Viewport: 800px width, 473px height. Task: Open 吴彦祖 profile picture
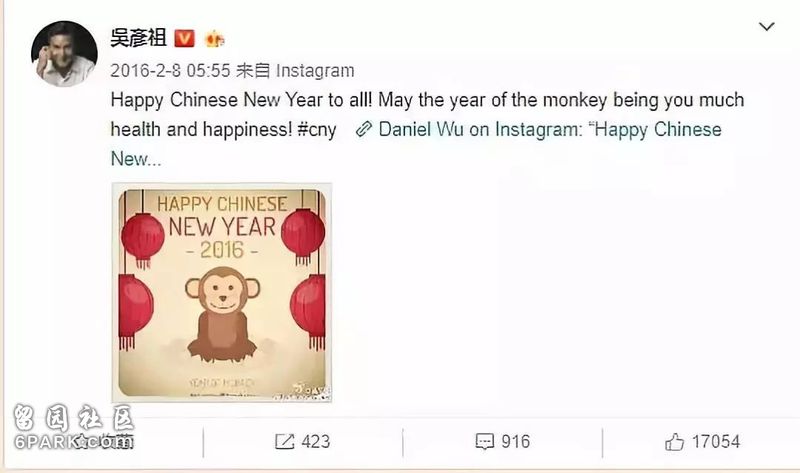click(64, 54)
